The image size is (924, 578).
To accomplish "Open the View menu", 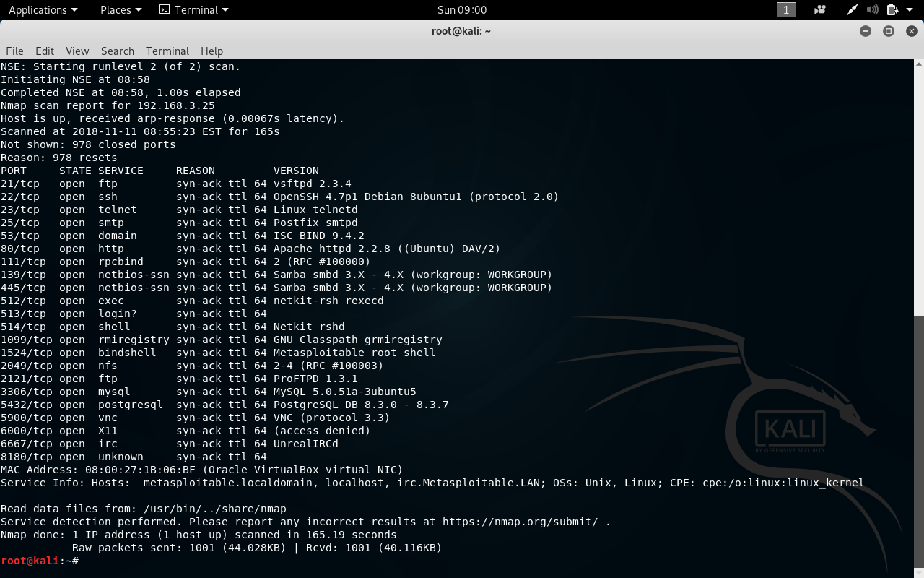I will tap(77, 51).
